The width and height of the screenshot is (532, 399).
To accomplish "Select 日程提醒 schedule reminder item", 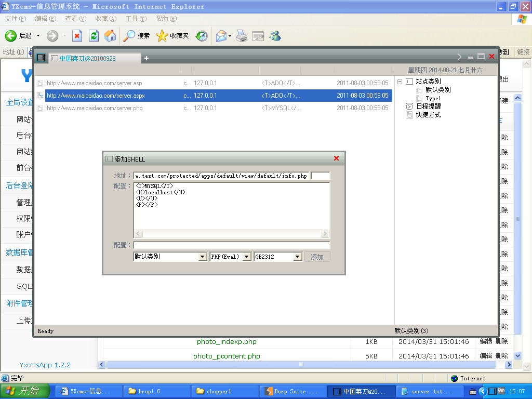I will click(429, 106).
